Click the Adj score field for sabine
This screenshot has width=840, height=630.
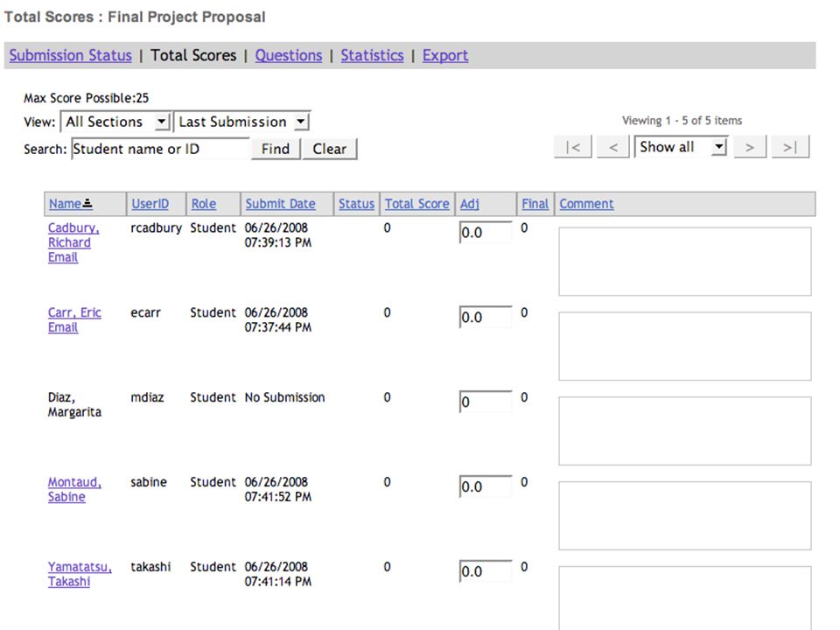tap(486, 486)
